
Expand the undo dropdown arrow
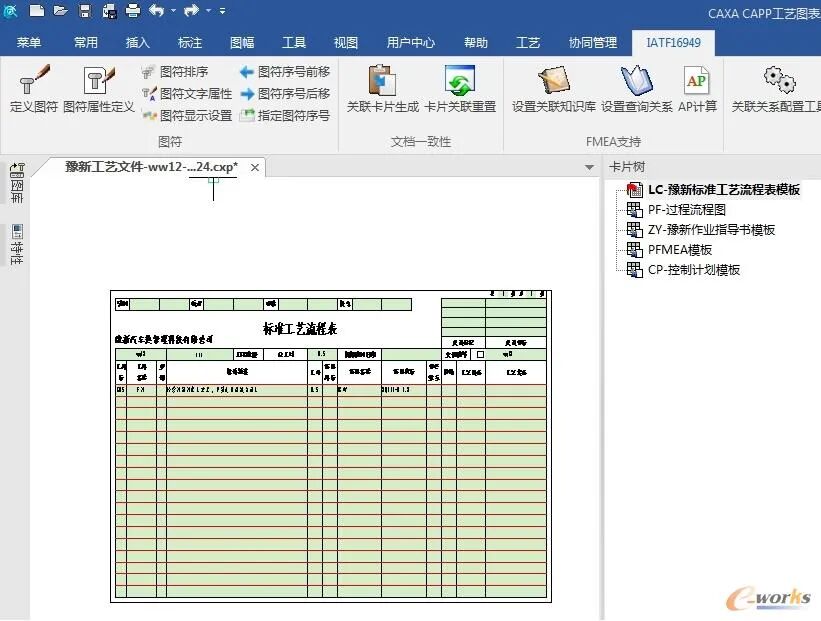173,10
